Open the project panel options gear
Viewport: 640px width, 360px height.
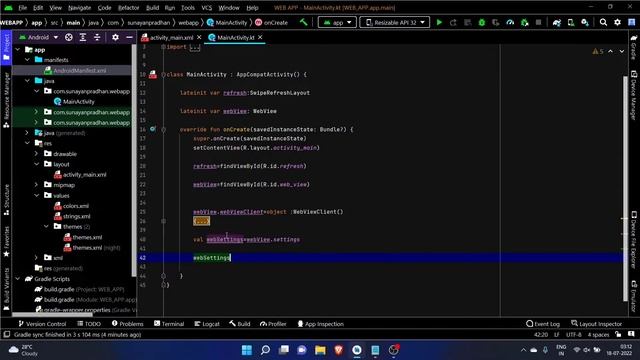[116, 37]
